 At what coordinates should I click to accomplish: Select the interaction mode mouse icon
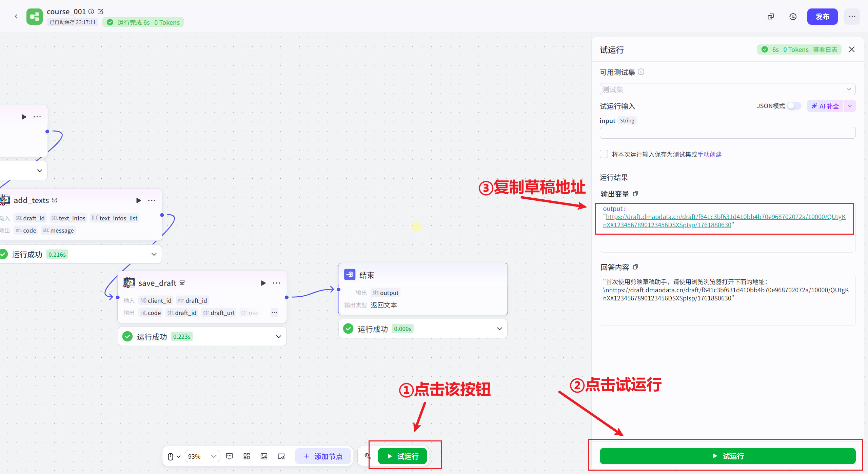point(171,456)
